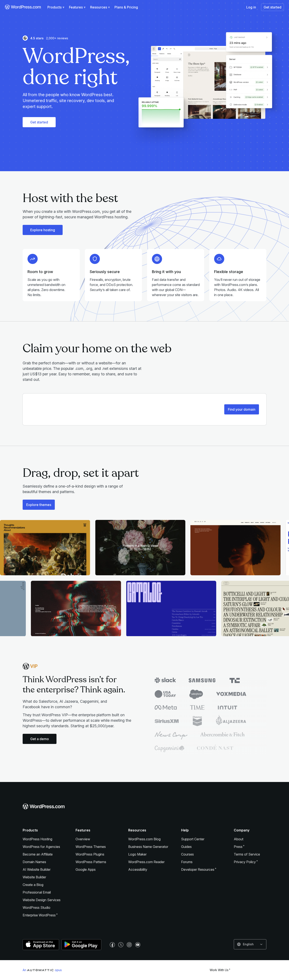
Task: Open the Resources menu in header
Action: [100, 7]
